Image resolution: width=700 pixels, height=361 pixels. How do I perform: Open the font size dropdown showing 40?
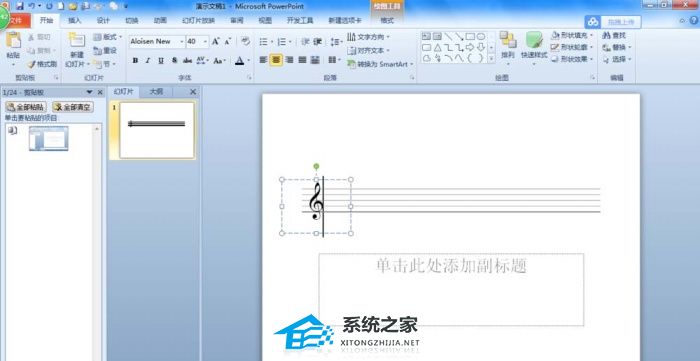[205, 41]
